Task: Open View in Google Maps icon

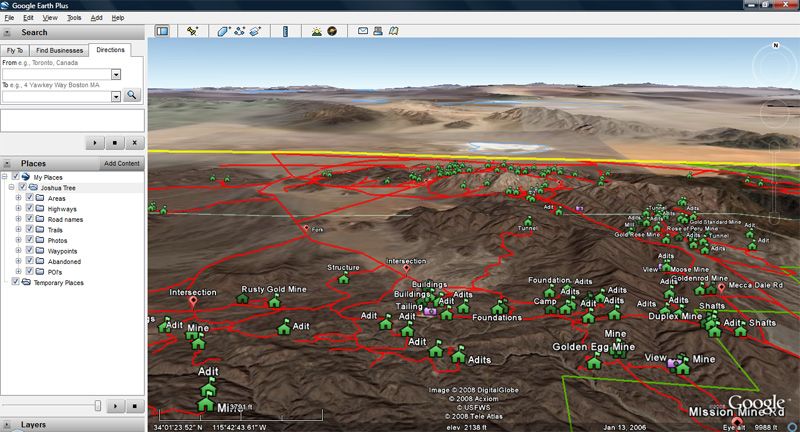Action: [393, 31]
